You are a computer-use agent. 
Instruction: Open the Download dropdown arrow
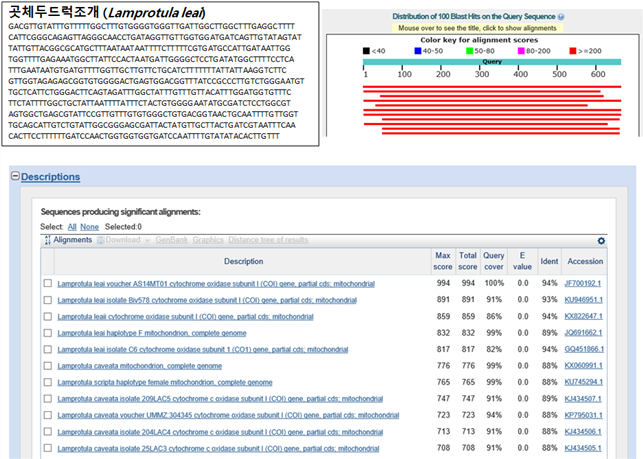(x=147, y=240)
